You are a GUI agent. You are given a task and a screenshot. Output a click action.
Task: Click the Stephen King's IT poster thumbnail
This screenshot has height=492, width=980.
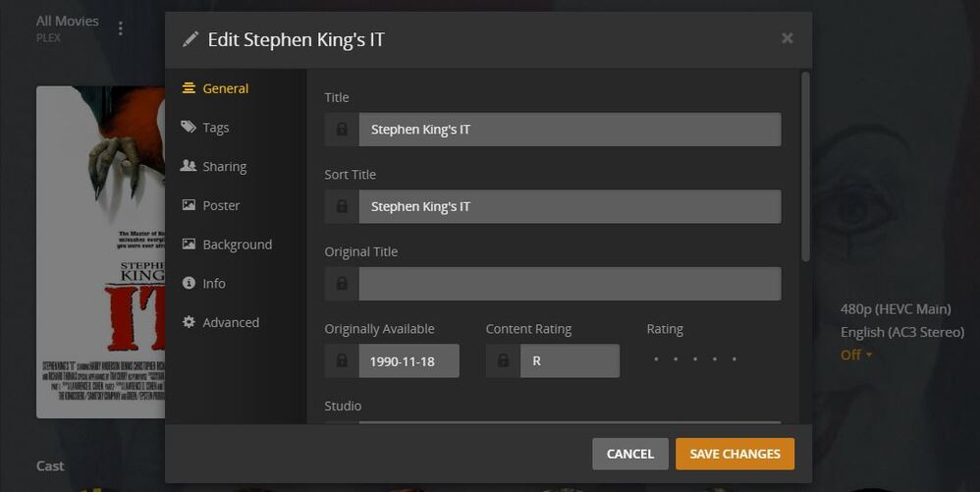click(x=100, y=252)
